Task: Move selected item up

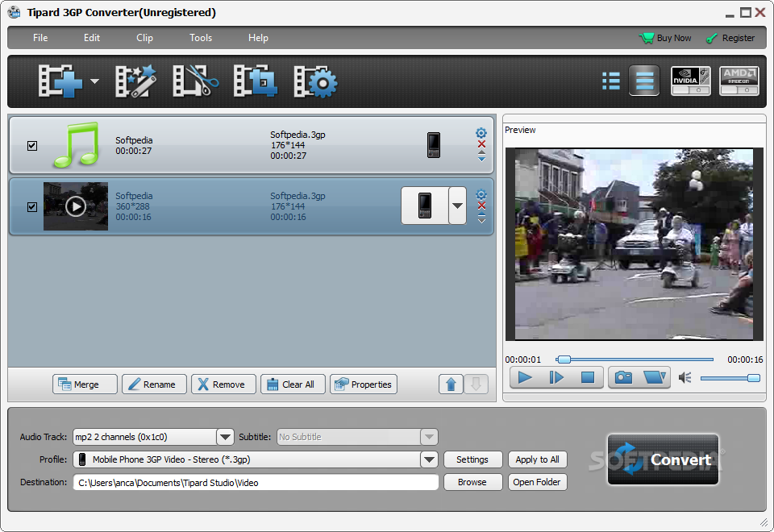Action: [x=451, y=384]
